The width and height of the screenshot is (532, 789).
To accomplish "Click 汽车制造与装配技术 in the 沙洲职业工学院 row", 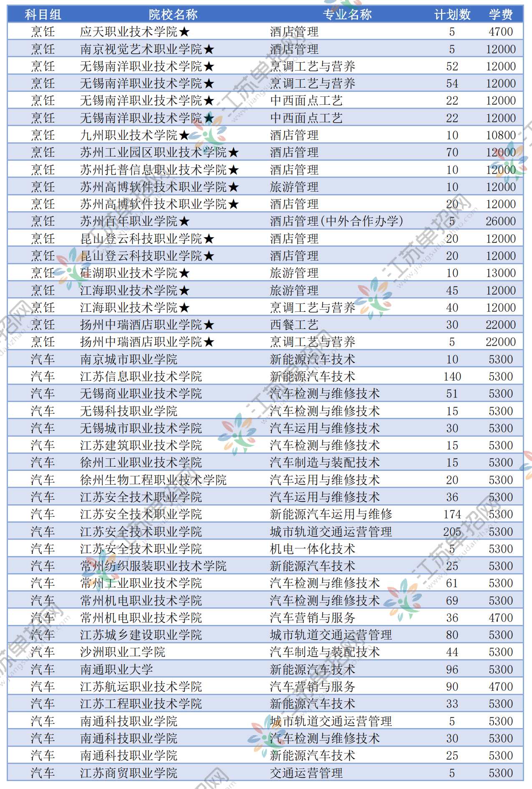I will pos(325,652).
